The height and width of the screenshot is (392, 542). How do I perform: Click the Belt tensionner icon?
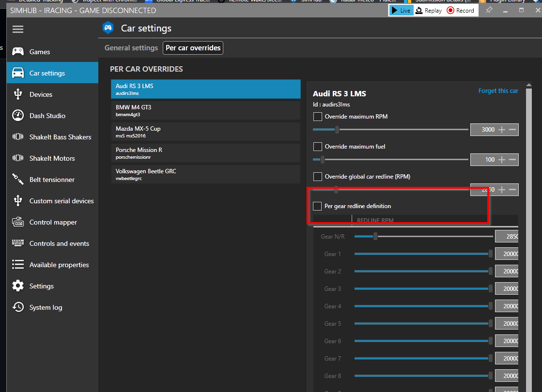(18, 179)
